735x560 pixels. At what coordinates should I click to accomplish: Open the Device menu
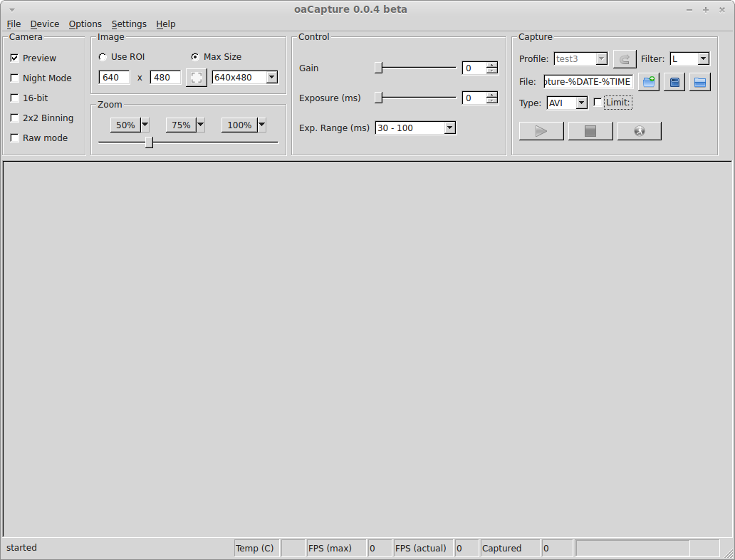pos(44,24)
